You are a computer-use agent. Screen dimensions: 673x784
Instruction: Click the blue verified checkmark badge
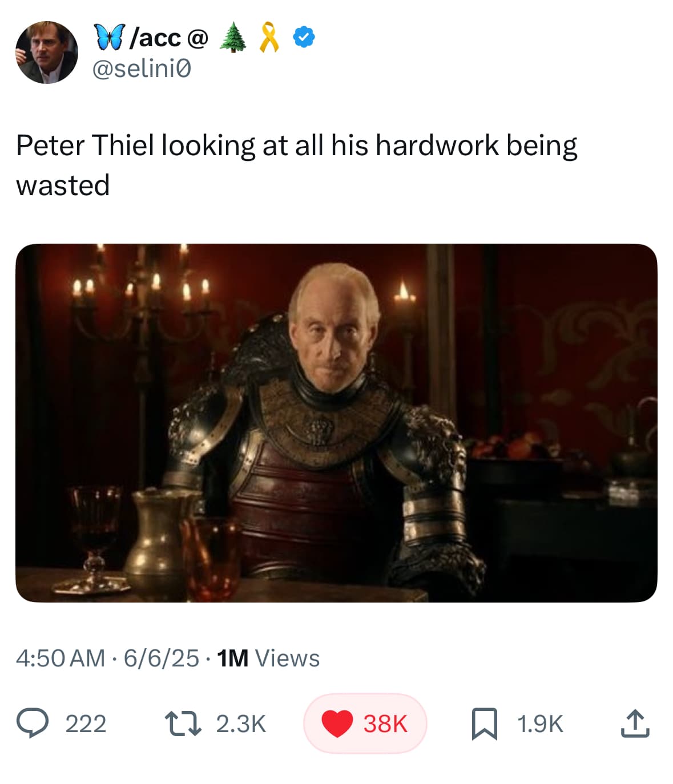[304, 38]
